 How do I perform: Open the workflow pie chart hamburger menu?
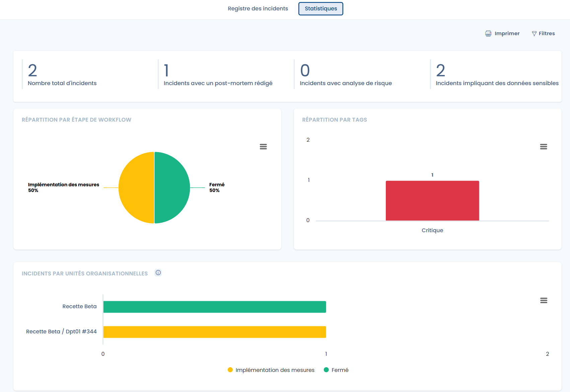[263, 147]
